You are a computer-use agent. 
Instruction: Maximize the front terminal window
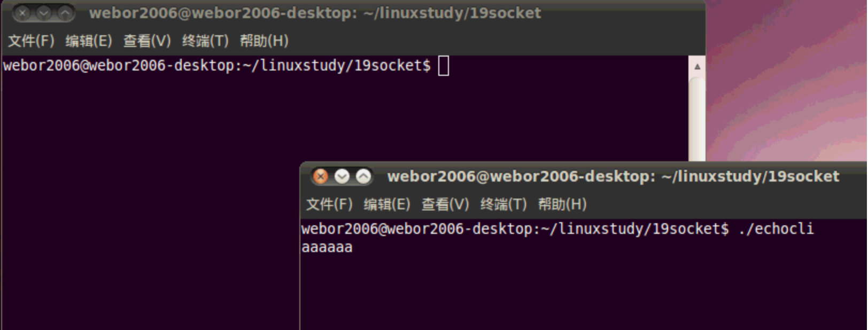pyautogui.click(x=363, y=176)
